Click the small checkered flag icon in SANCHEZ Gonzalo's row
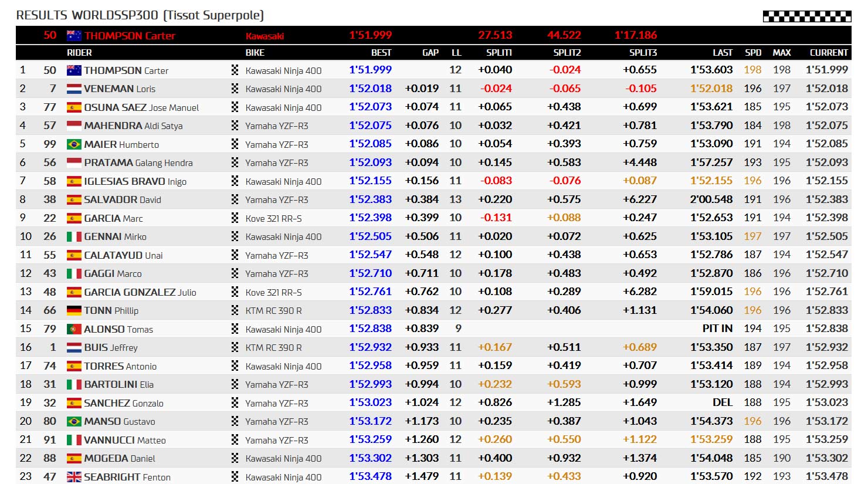Screen dimensions: 868x484 (235, 403)
